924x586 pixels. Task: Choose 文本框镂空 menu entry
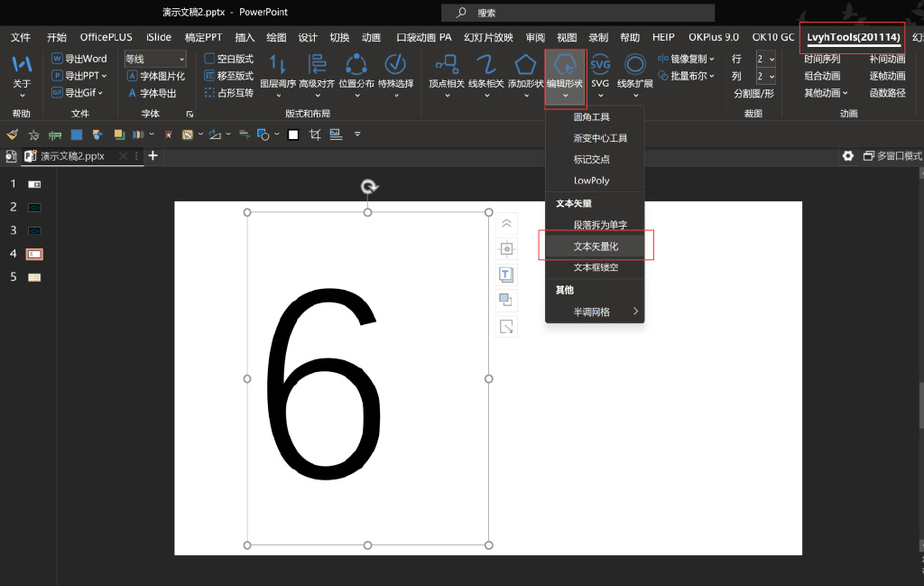(x=595, y=267)
